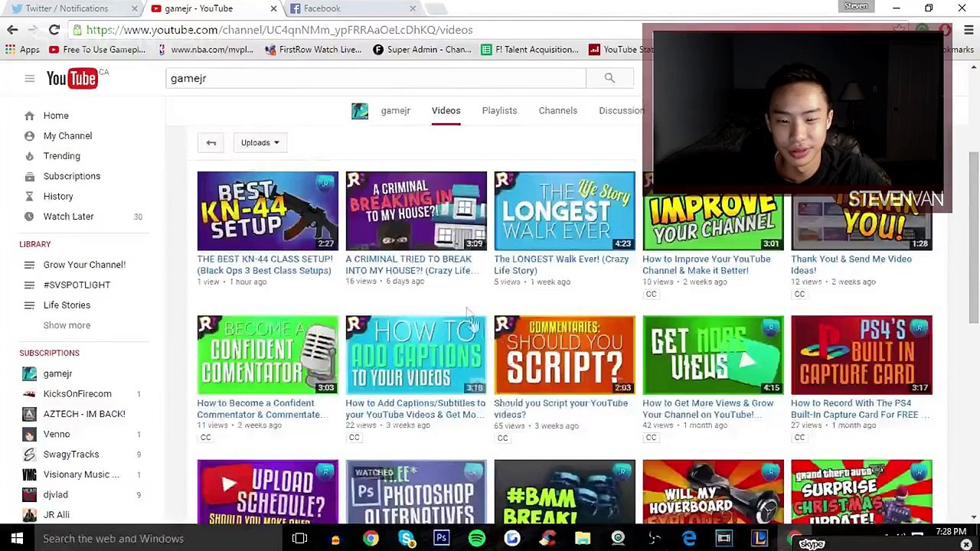This screenshot has width=980, height=551.
Task: Open PS4's Built In Capture Card thumbnail
Action: click(861, 355)
